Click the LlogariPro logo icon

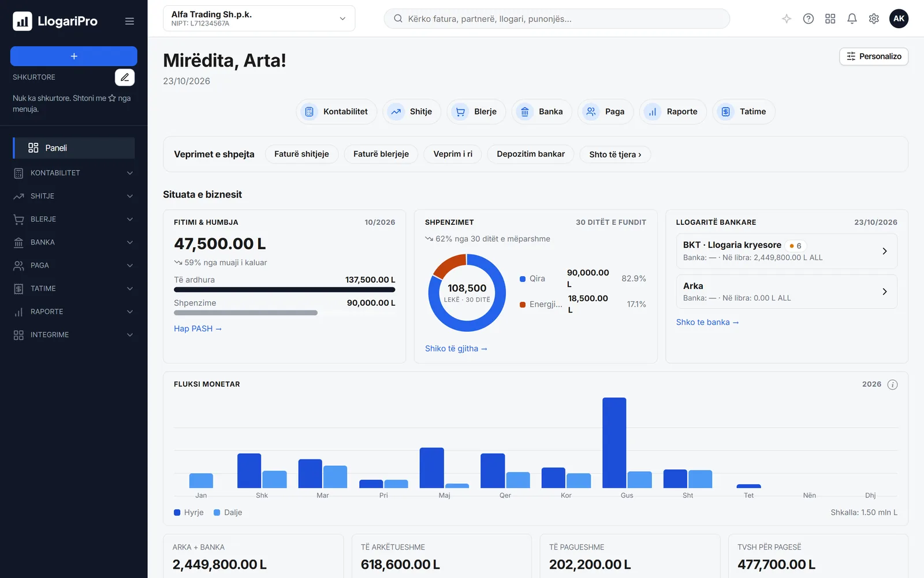click(23, 21)
